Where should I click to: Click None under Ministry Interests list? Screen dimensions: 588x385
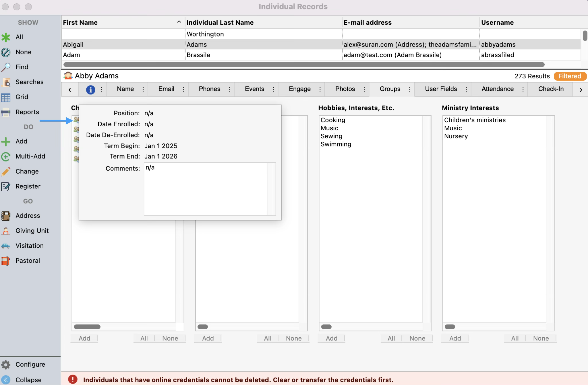(x=541, y=338)
